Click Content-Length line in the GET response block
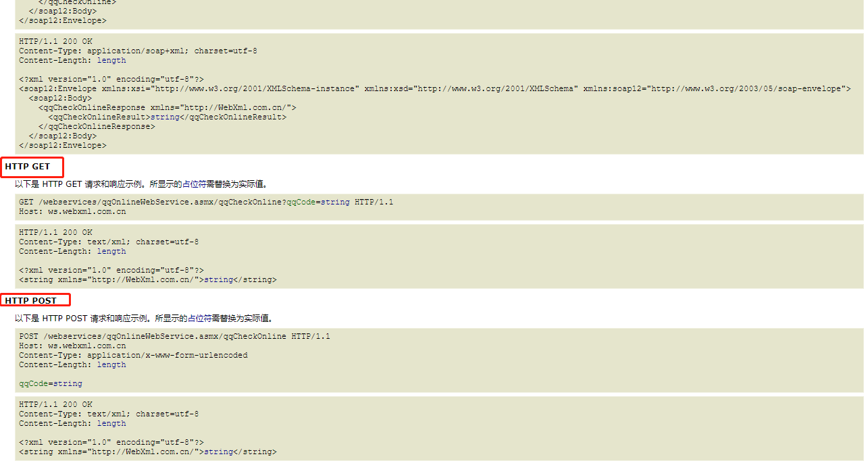The height and width of the screenshot is (467, 868). click(72, 252)
